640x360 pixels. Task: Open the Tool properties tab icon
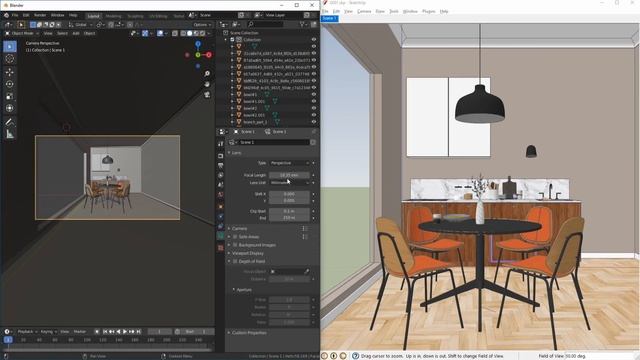(x=220, y=144)
